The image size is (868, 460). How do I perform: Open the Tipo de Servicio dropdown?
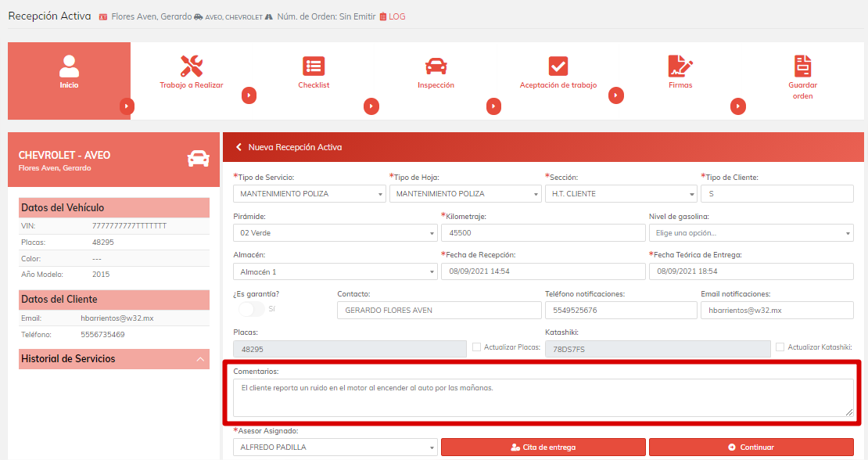point(310,193)
